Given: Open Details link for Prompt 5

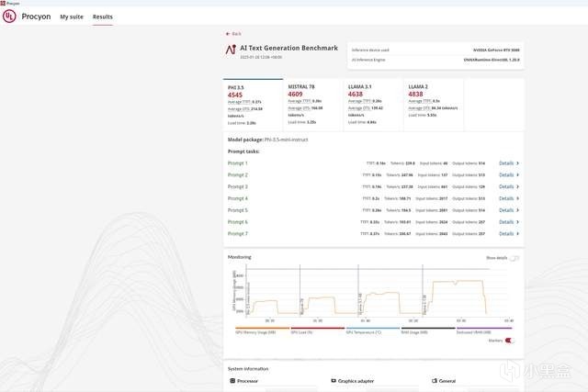Looking at the screenshot, I should [x=506, y=210].
